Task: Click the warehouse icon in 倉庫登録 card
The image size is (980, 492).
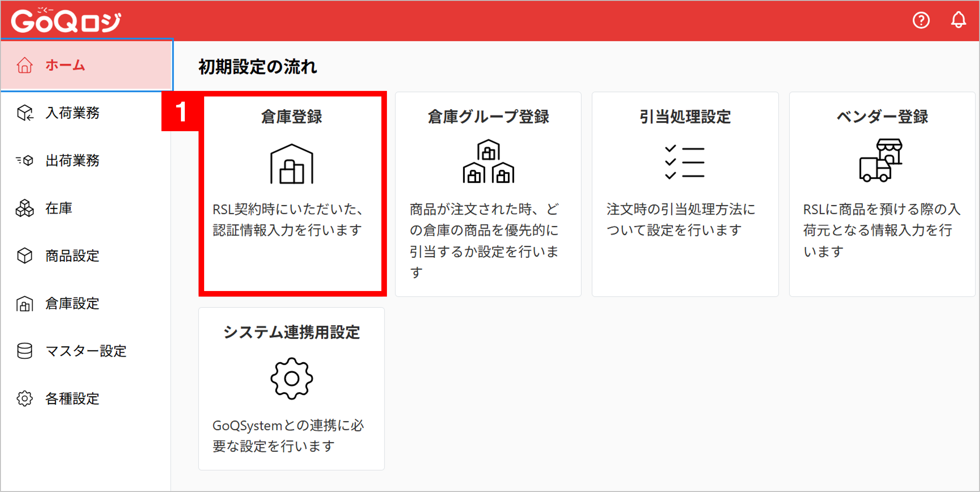Action: (x=292, y=164)
